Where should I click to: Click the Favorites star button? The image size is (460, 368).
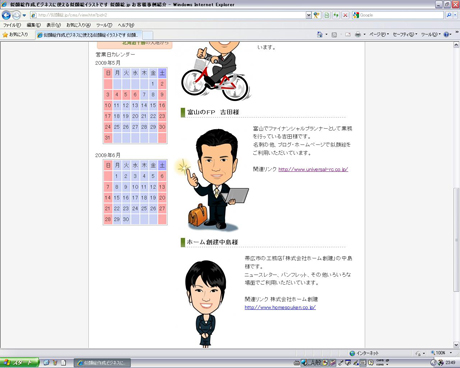pos(16,34)
